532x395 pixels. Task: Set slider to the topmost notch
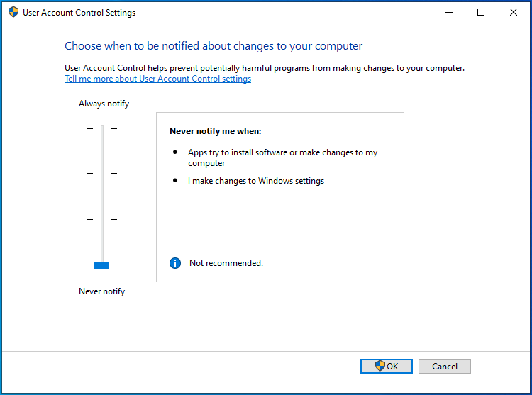pyautogui.click(x=101, y=128)
